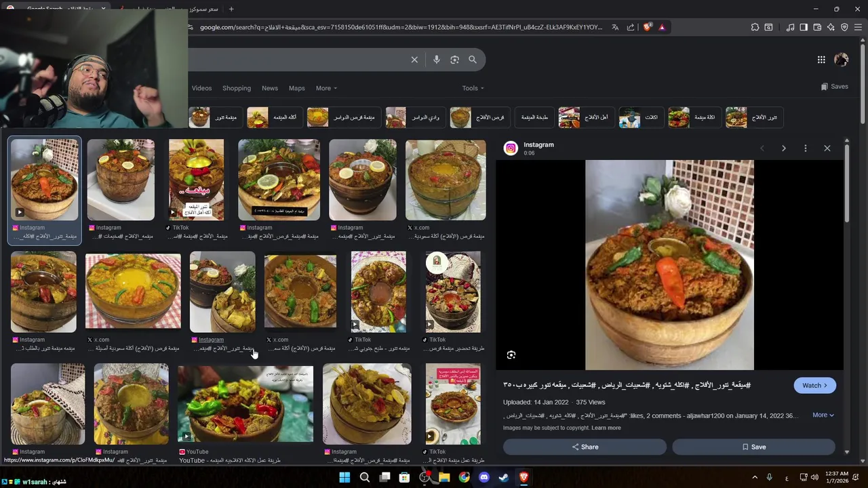Click the Share button in preview
868x488 pixels.
click(585, 447)
